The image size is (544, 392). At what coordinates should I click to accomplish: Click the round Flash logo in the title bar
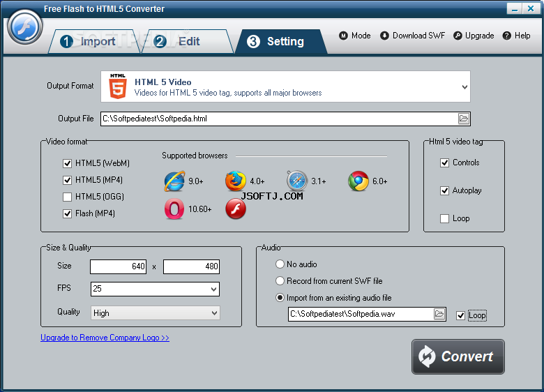point(24,27)
